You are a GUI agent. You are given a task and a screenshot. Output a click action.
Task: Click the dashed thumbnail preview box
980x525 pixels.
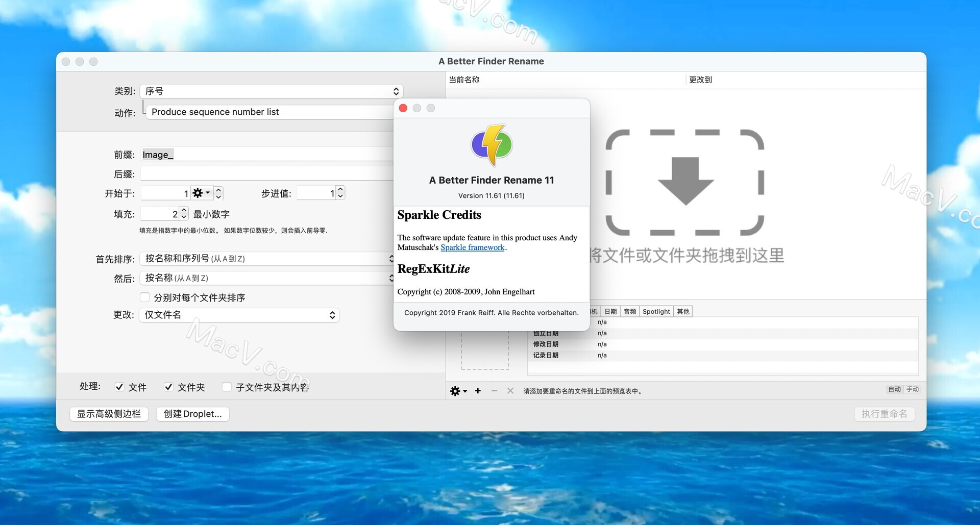pos(485,351)
